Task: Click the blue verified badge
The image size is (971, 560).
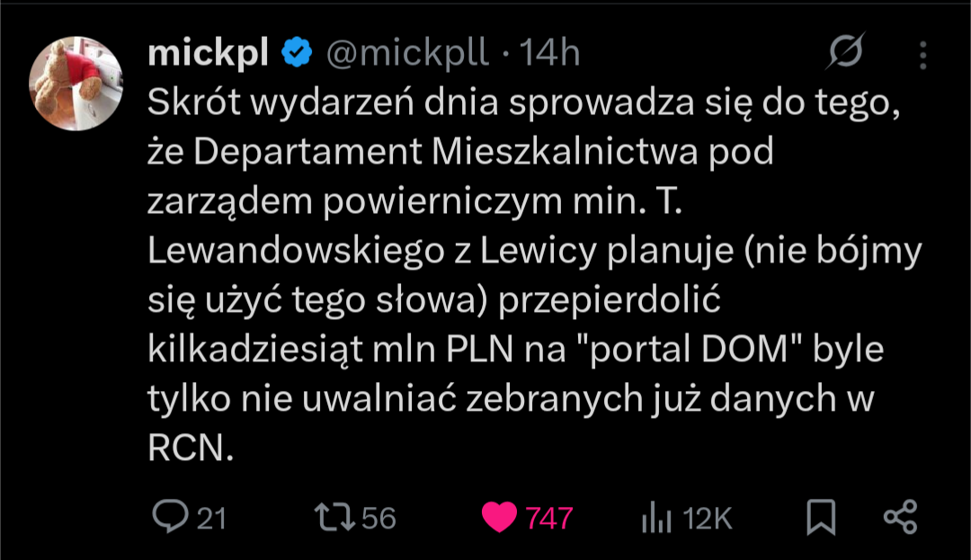Action: point(297,54)
